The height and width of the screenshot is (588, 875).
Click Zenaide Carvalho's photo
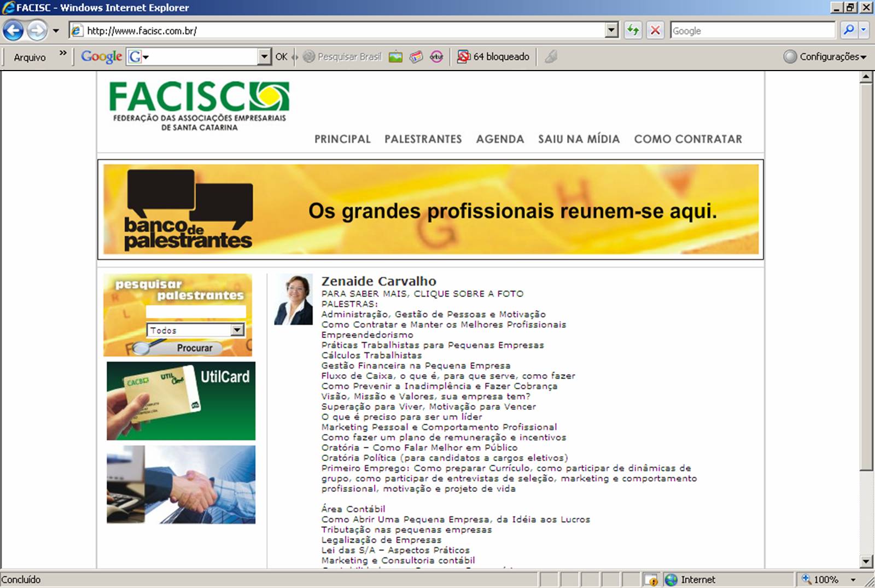294,299
